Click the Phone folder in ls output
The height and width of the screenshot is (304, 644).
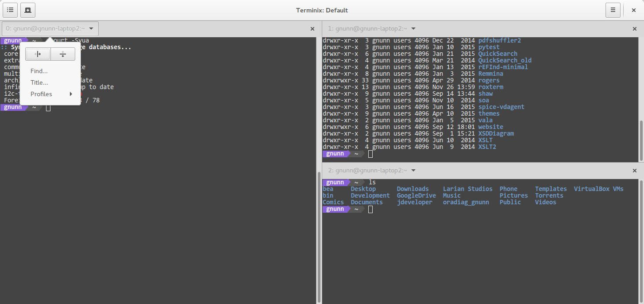pos(509,189)
